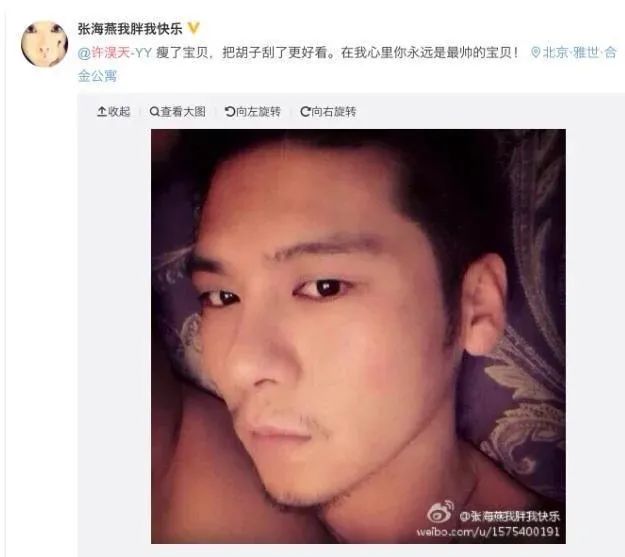
Task: Click the magnifier icon for 查看大图
Action: point(154,112)
